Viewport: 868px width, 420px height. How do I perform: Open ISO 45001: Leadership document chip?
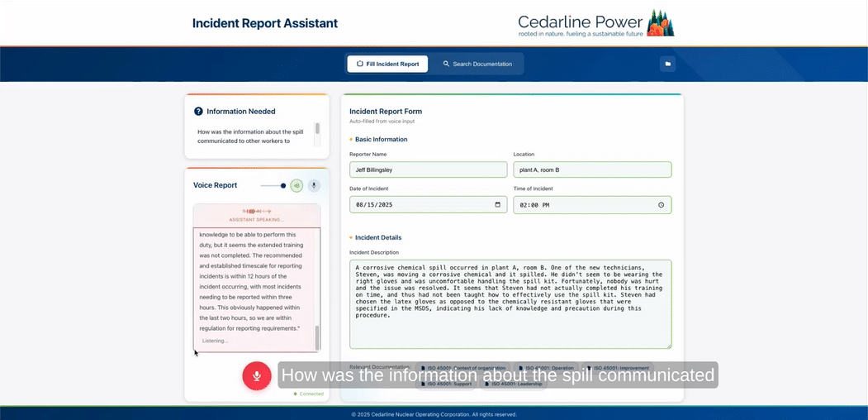513,384
